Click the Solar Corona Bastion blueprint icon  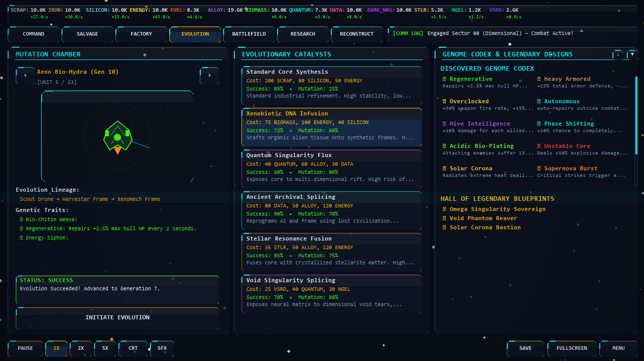coord(445,228)
